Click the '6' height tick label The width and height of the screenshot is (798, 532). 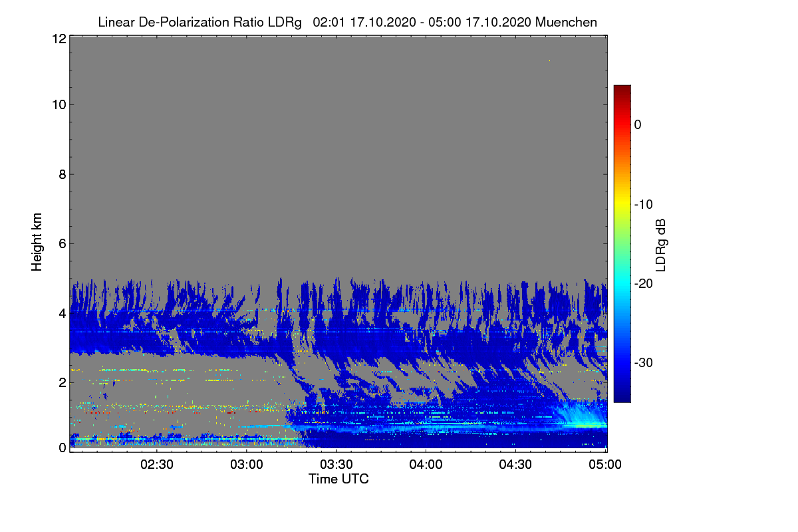61,243
